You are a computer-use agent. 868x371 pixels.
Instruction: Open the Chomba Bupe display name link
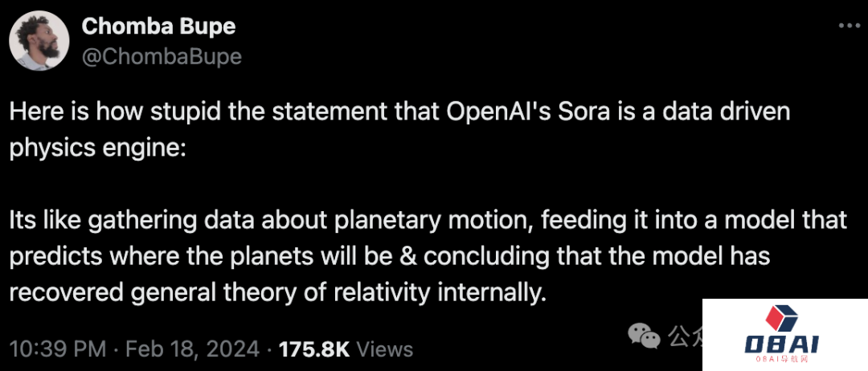click(158, 26)
